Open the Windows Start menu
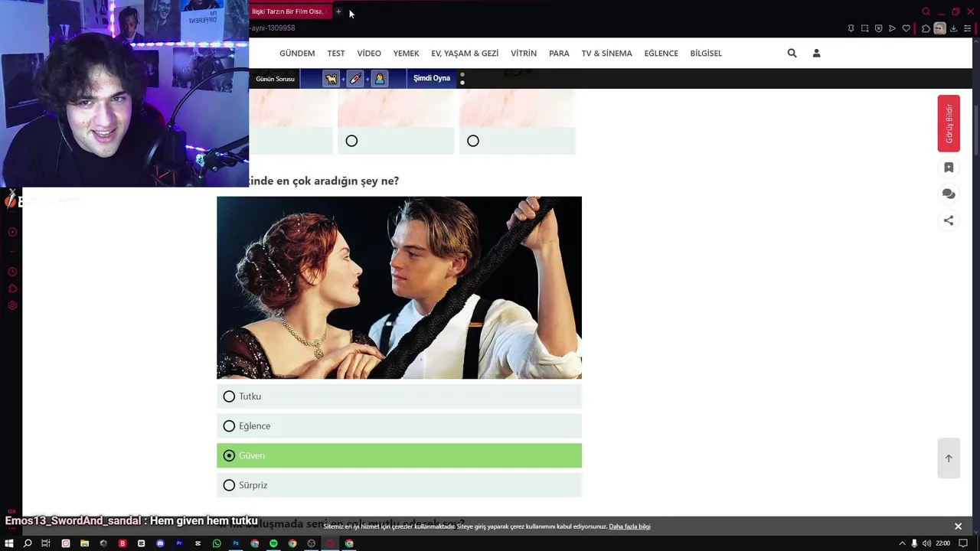The height and width of the screenshot is (551, 980). click(9, 543)
